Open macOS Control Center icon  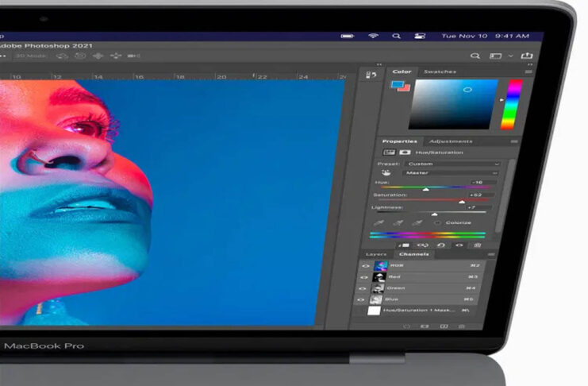point(420,36)
